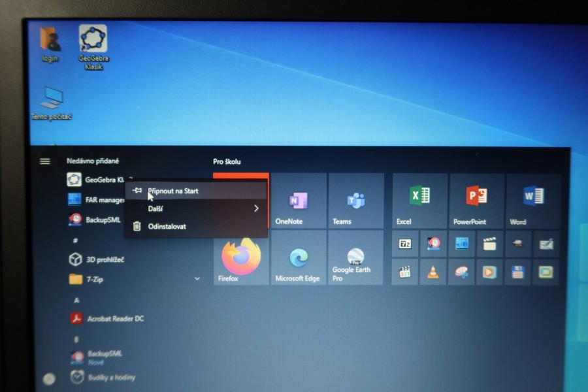The image size is (588, 392).
Task: Launch Teams from the Pro školu group
Action: (356, 201)
